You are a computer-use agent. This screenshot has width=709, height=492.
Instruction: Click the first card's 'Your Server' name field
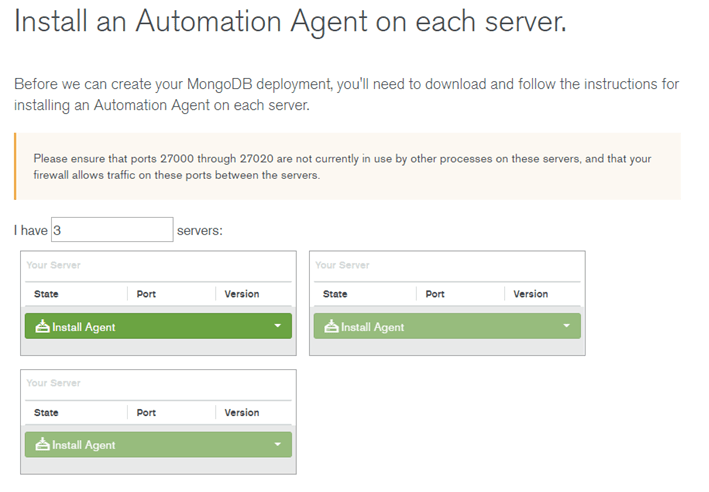[158, 265]
